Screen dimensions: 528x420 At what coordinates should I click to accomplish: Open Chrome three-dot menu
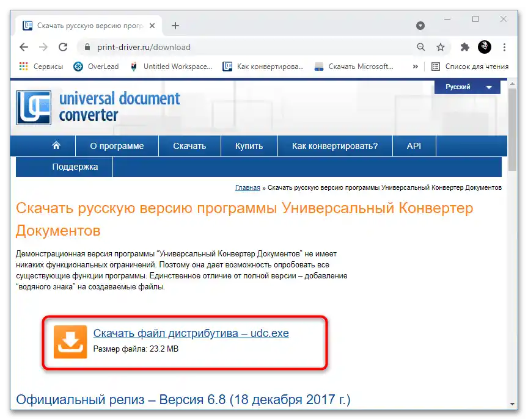click(504, 47)
